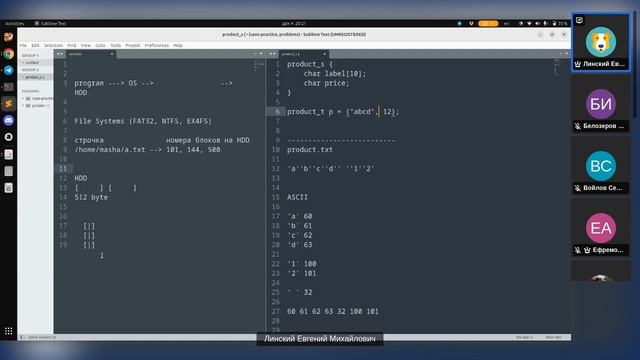Screen dimensions: 640x360
Task: Select Линский participant video tile
Action: coord(600,43)
